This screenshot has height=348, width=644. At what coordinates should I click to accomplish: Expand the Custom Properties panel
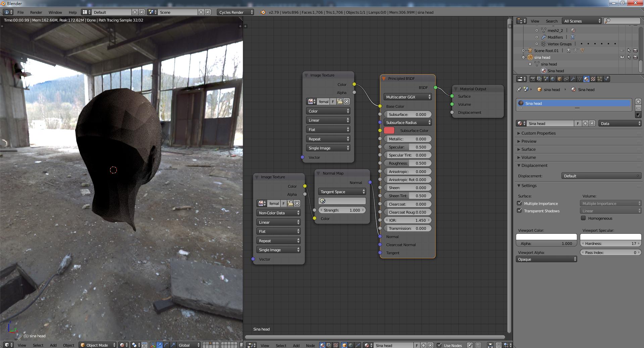pyautogui.click(x=538, y=133)
